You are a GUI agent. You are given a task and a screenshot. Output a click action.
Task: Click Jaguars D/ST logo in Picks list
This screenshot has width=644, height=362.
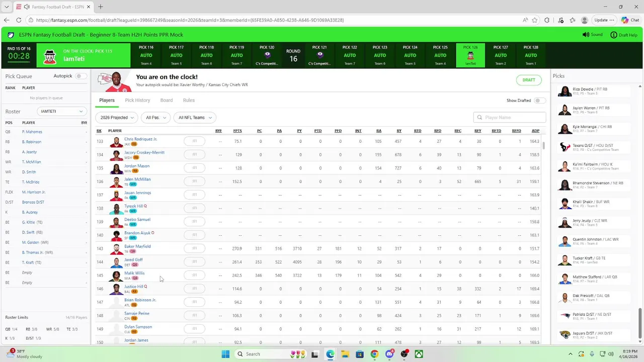coord(565,335)
